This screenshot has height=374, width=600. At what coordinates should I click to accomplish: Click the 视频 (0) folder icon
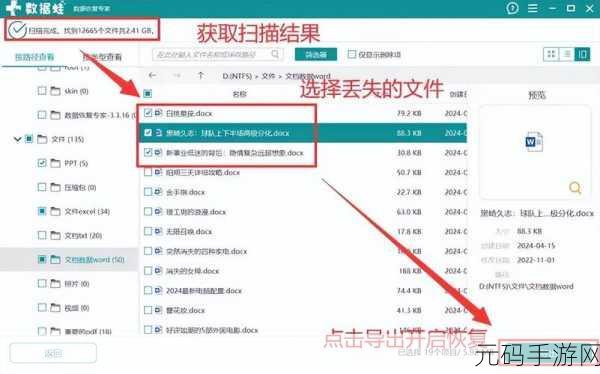click(x=55, y=307)
